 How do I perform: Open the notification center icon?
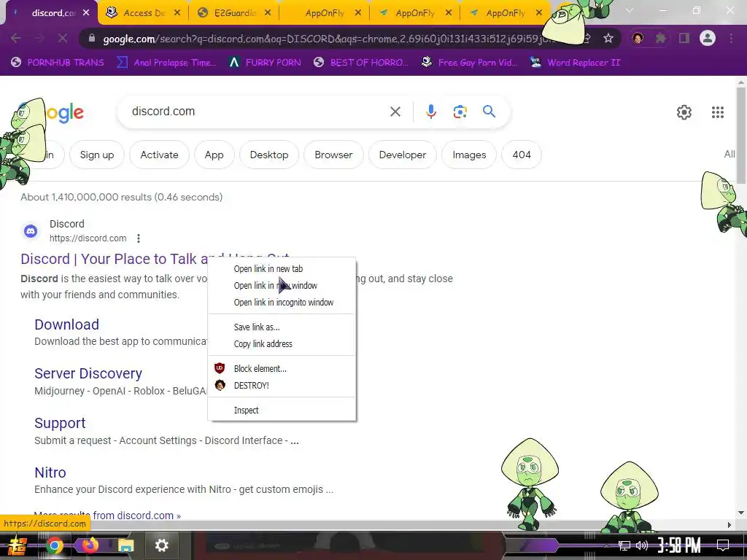(x=723, y=545)
